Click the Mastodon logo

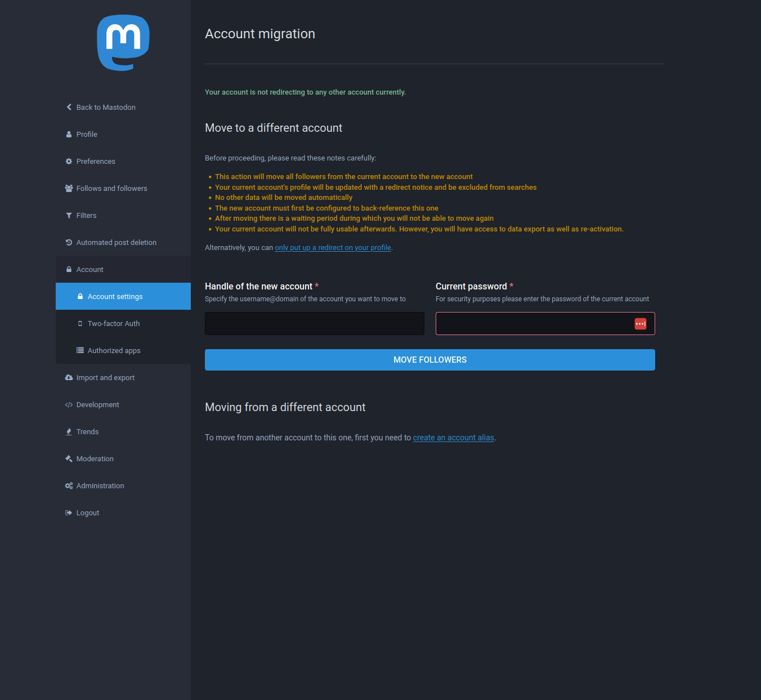[x=123, y=43]
